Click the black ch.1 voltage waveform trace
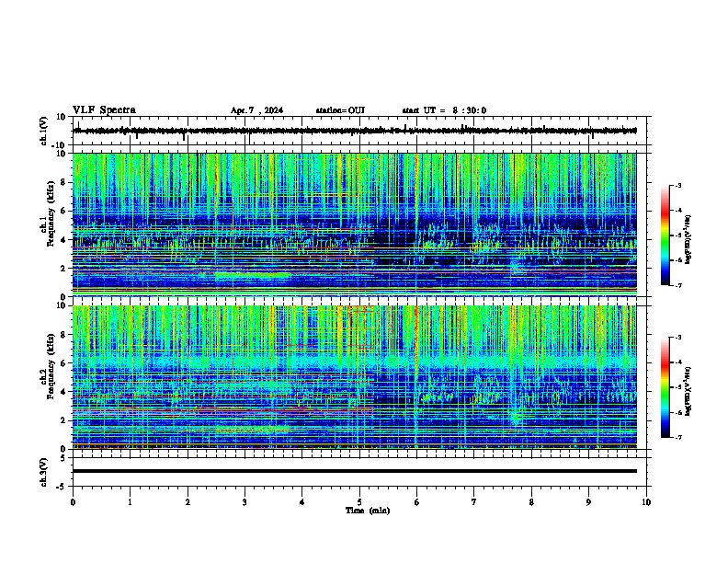 pyautogui.click(x=354, y=131)
